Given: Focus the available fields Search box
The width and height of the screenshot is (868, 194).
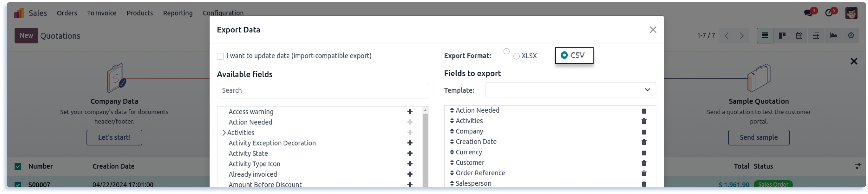Looking at the screenshot, I should [x=323, y=90].
